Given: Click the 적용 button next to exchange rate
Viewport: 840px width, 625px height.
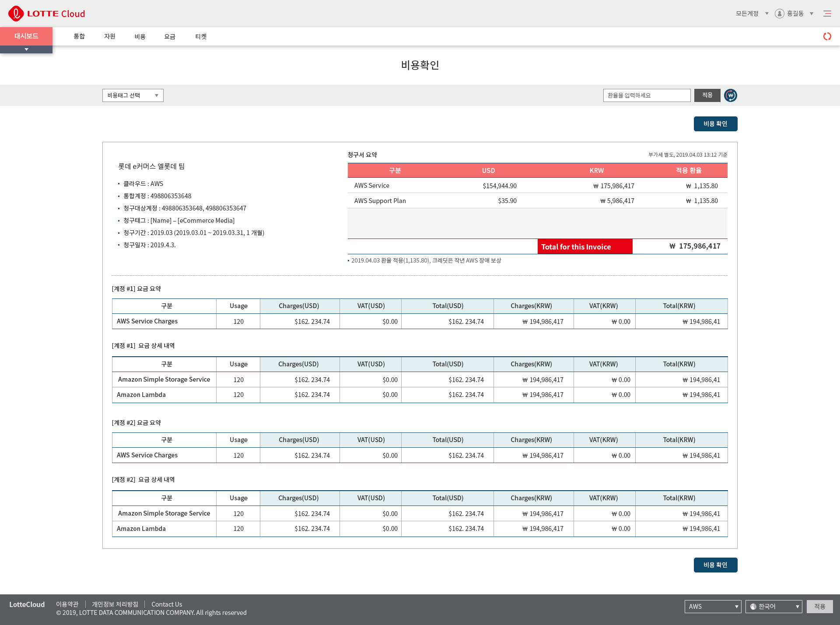Looking at the screenshot, I should [707, 95].
